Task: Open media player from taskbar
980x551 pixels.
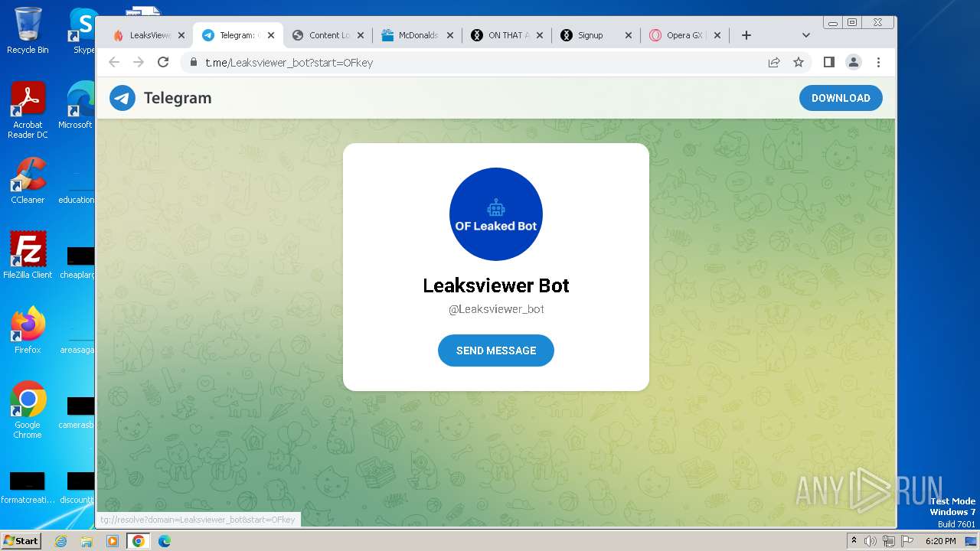Action: click(x=113, y=541)
